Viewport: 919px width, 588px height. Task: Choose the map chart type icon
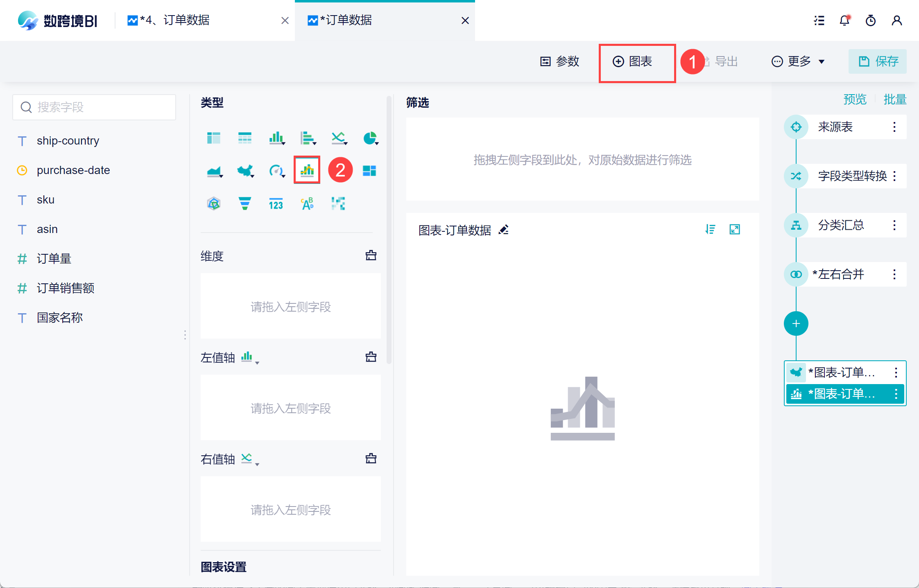click(x=245, y=170)
